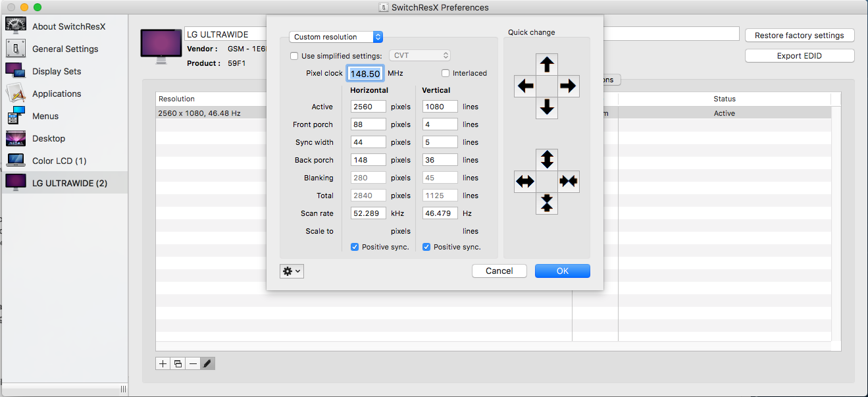
Task: Add a new resolution with plus button
Action: pyautogui.click(x=163, y=363)
